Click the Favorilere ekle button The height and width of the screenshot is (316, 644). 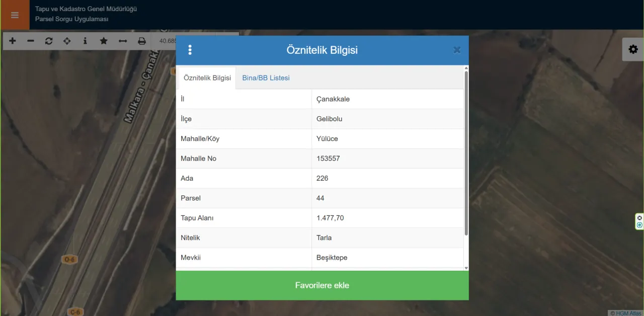click(322, 285)
